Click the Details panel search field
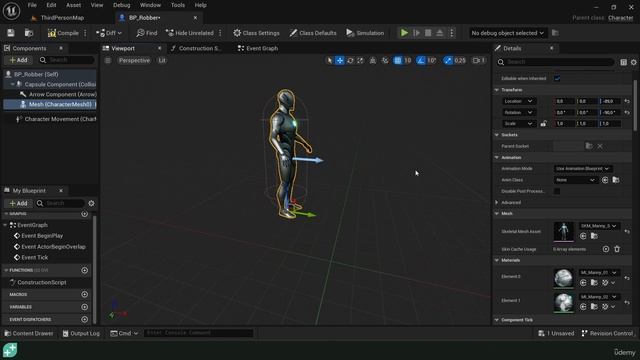The image size is (640, 360). tap(555, 62)
